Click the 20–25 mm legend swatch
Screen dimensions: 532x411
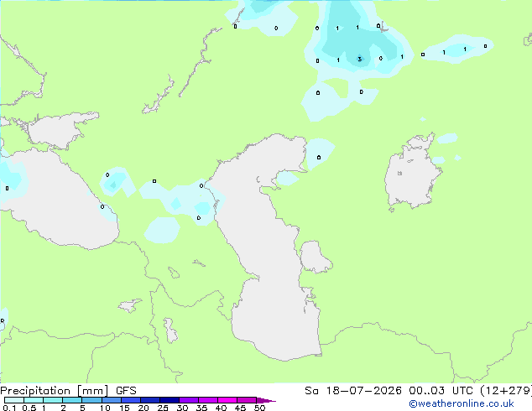[149, 400]
